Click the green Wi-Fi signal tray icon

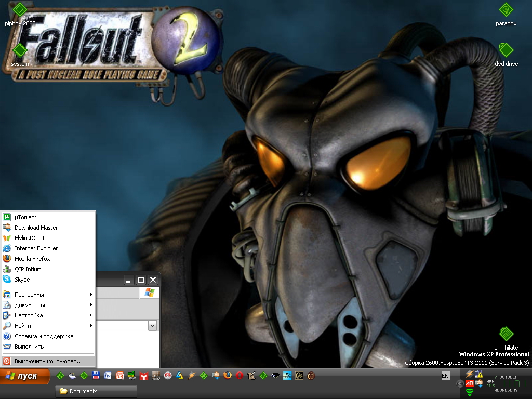[470, 393]
